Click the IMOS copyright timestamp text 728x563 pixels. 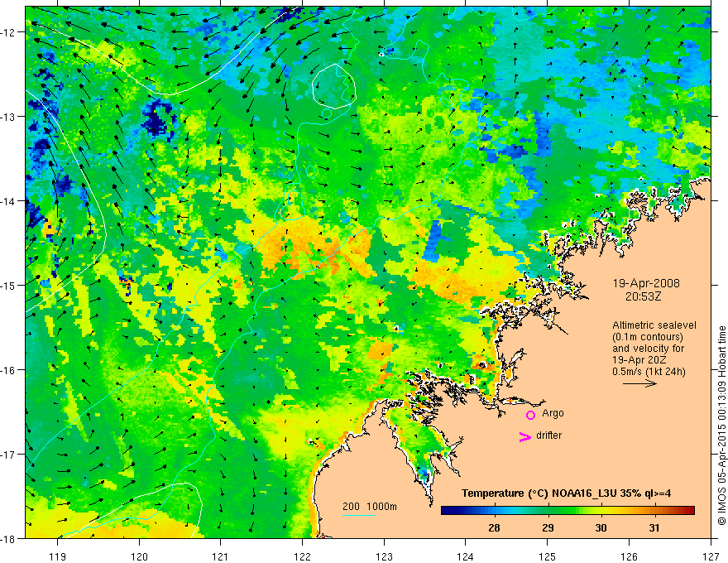pos(721,427)
